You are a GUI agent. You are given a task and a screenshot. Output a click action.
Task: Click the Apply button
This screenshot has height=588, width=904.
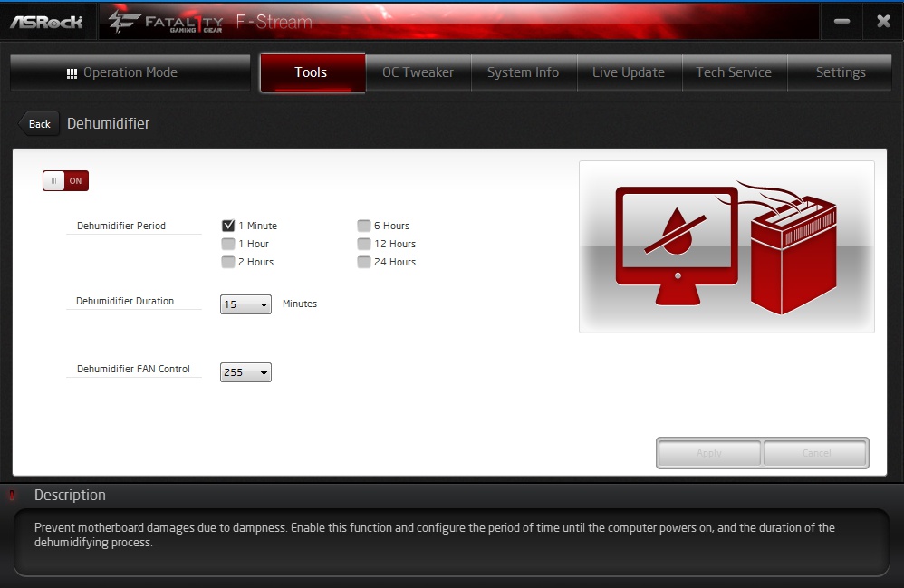point(709,453)
